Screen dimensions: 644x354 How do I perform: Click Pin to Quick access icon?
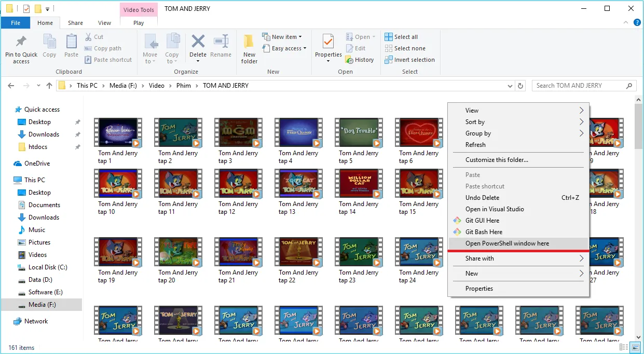click(x=21, y=42)
